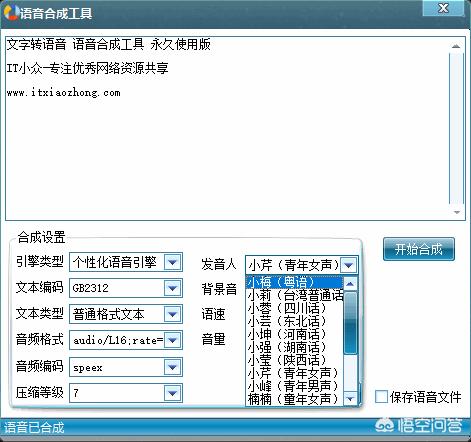Select 小梅（粤语）from voice list
This screenshot has width=471, height=442.
coord(295,282)
